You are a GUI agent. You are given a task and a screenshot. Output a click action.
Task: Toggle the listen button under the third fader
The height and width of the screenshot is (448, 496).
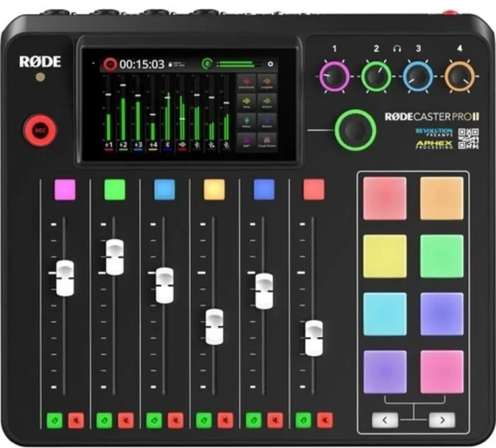pyautogui.click(x=154, y=420)
